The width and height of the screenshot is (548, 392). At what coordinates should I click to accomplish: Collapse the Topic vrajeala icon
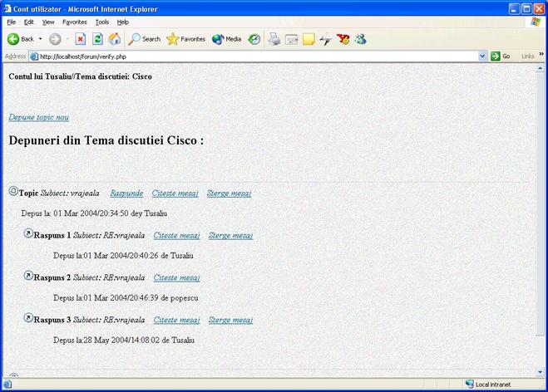(x=13, y=191)
